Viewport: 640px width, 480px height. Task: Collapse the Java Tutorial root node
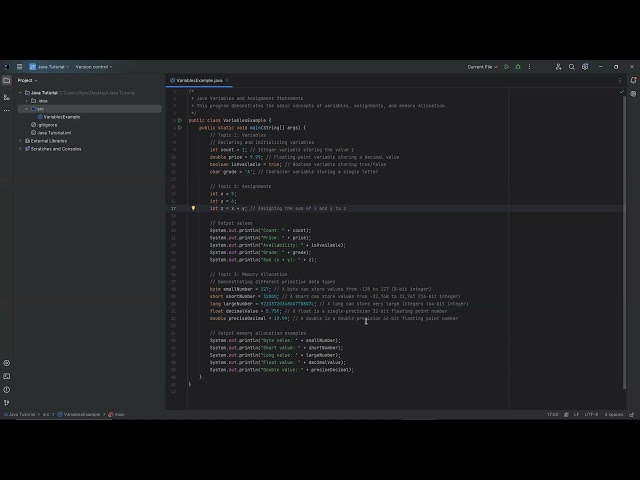(x=20, y=93)
